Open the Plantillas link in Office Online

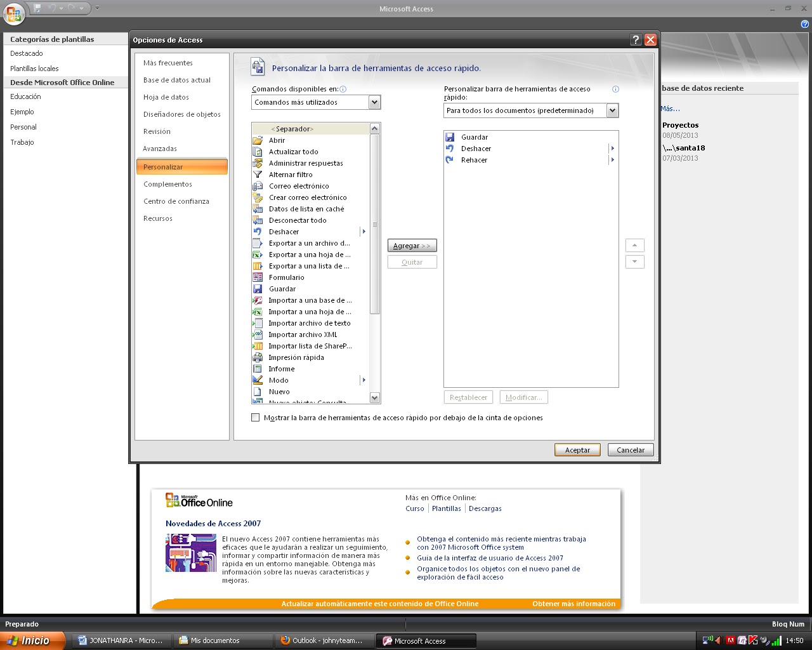447,508
